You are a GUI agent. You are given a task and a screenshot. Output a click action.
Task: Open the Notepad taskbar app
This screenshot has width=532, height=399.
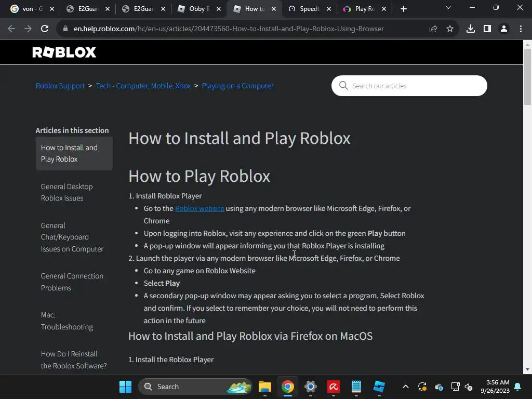point(356,387)
